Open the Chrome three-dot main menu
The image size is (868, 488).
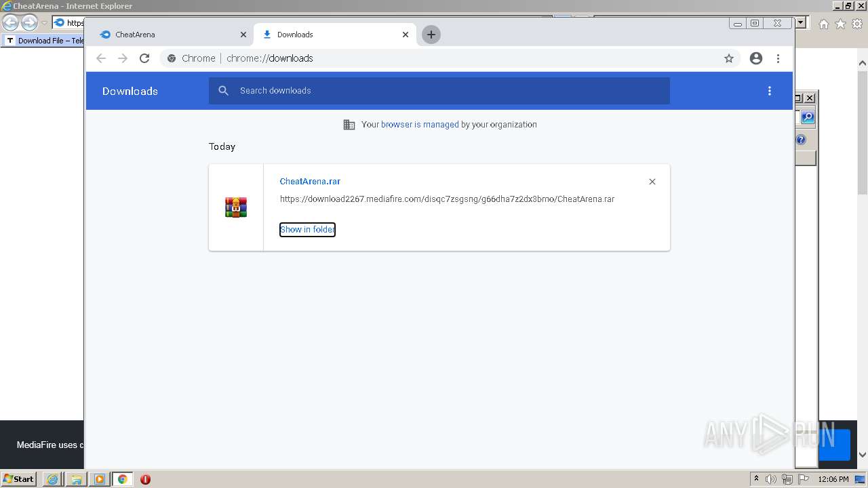click(x=778, y=58)
